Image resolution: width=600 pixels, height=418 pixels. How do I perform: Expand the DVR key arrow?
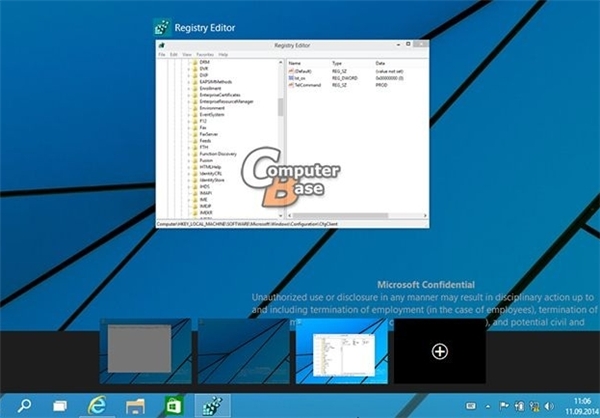[189, 69]
